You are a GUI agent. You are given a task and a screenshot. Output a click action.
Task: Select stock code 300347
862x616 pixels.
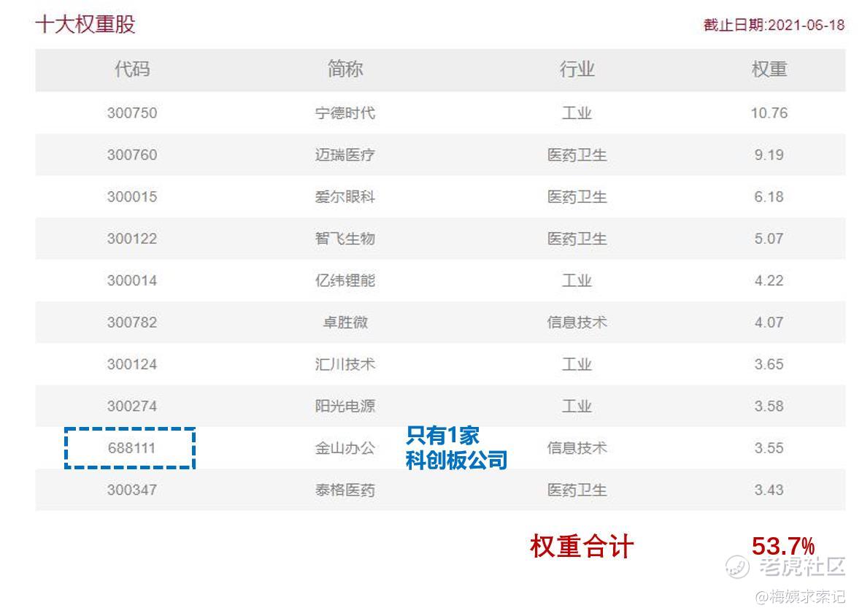tap(132, 490)
